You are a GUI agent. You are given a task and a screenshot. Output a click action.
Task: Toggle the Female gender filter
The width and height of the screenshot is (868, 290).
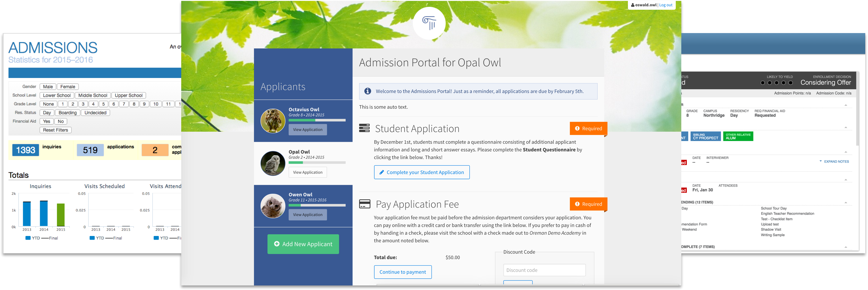[68, 87]
